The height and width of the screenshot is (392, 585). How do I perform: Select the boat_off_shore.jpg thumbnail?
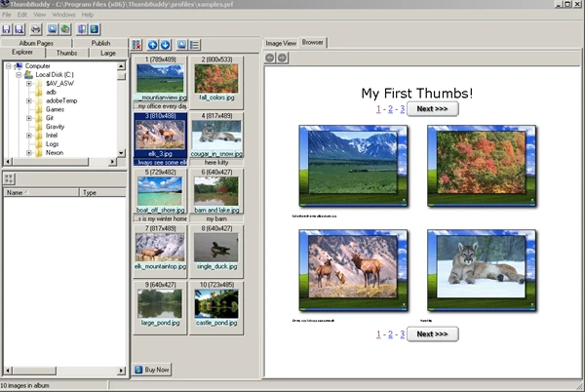tap(160, 191)
